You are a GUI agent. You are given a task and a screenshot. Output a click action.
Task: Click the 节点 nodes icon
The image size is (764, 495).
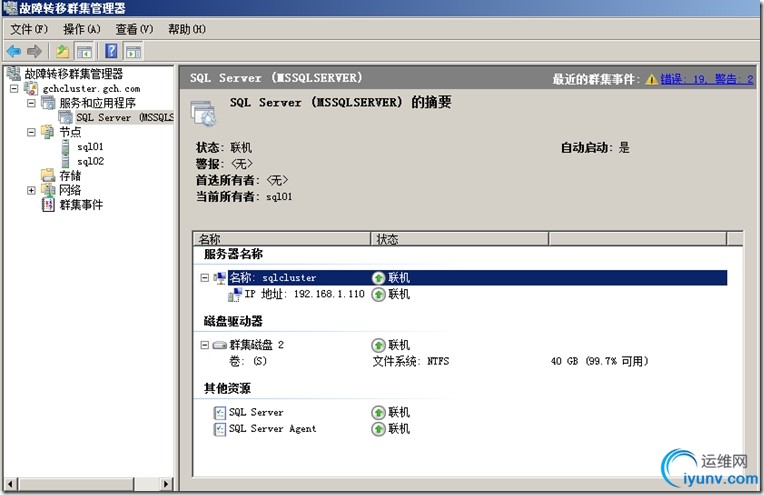[x=48, y=132]
